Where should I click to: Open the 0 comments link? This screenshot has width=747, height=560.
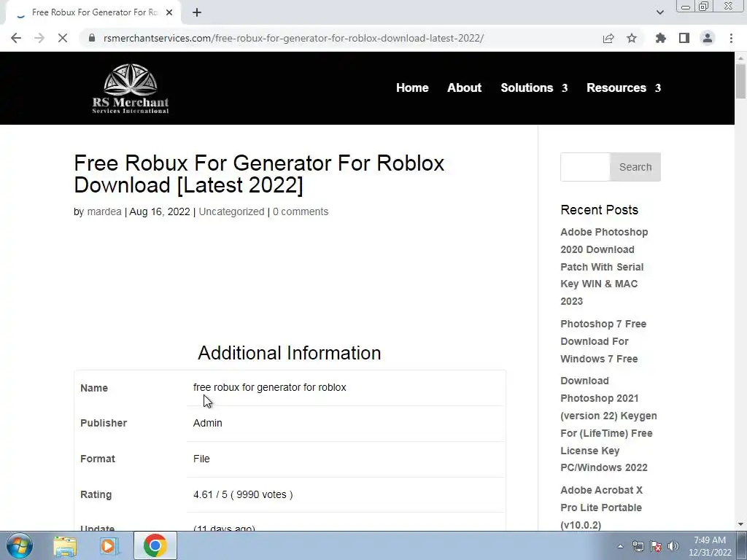tap(301, 211)
